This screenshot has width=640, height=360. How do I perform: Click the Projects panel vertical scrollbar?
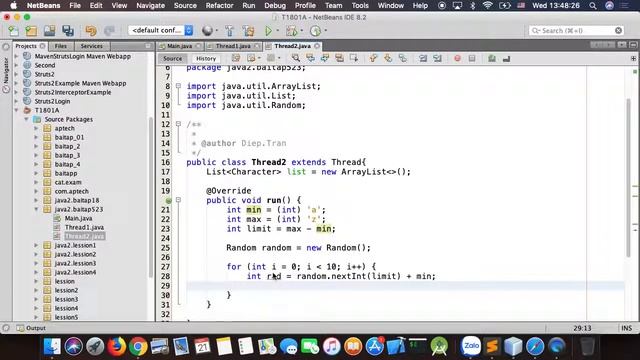(151, 197)
